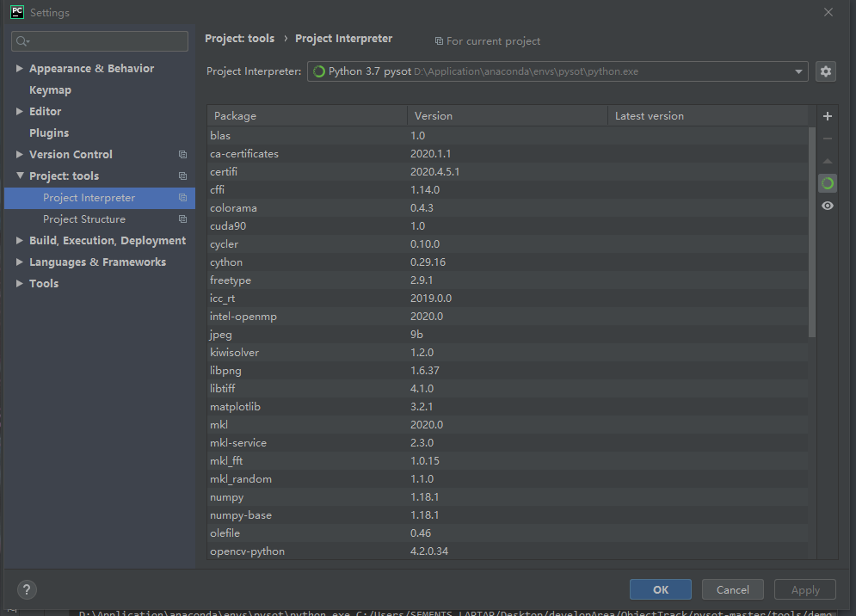
Task: Select the ca-certificates package row
Action: coord(508,153)
